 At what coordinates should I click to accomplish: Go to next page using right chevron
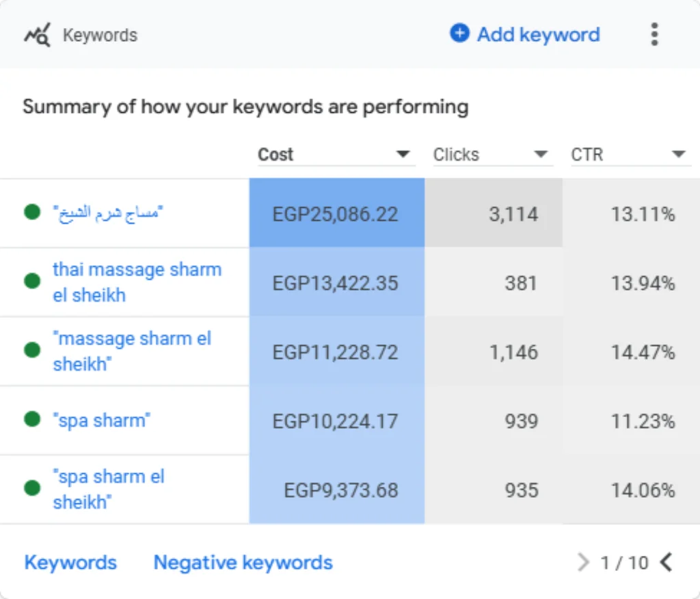(x=582, y=562)
